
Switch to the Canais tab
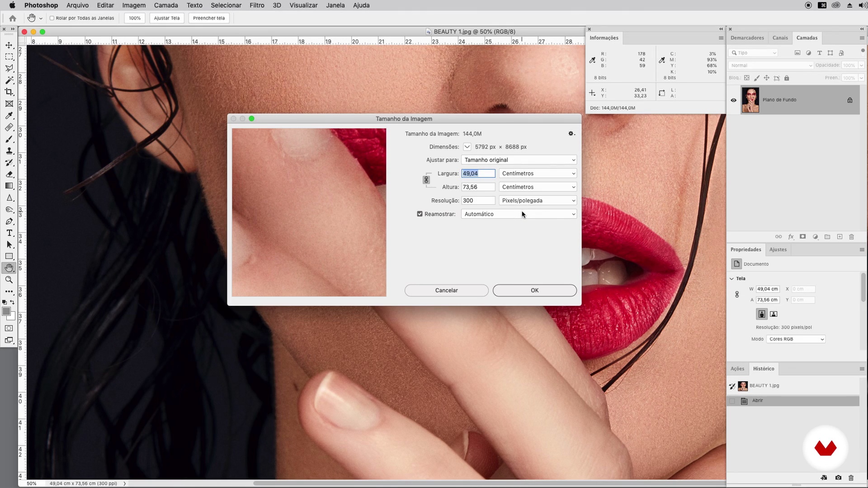780,38
